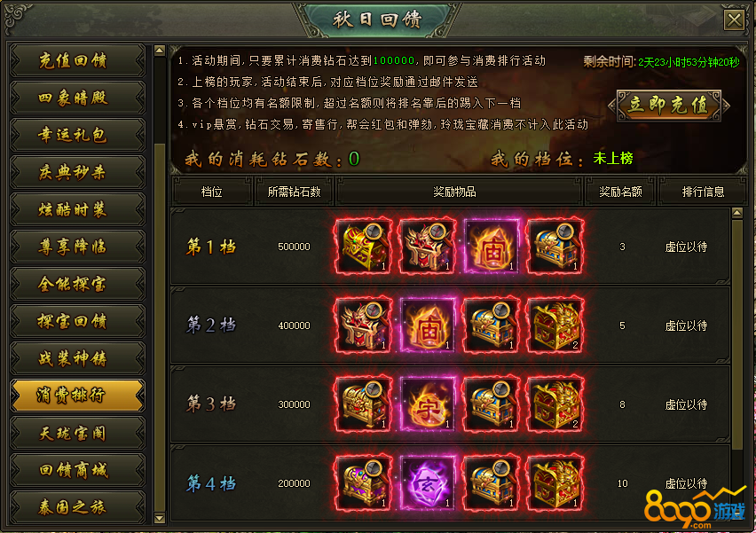This screenshot has height=533, width=756.
Task: Click the purple 玄 gem in 第4档
Action: point(427,482)
